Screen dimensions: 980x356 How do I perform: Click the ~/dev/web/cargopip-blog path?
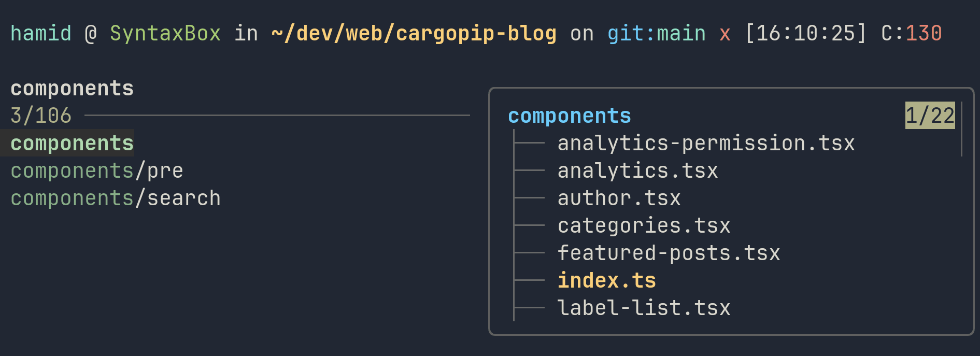[414, 34]
